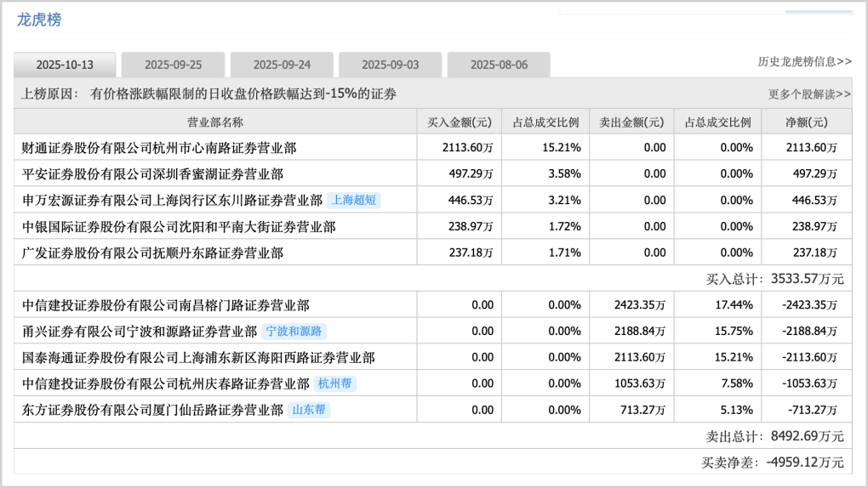This screenshot has width=868, height=488.
Task: Click 国泰海通上海浦东新区海阳西路营业部
Action: (198, 358)
